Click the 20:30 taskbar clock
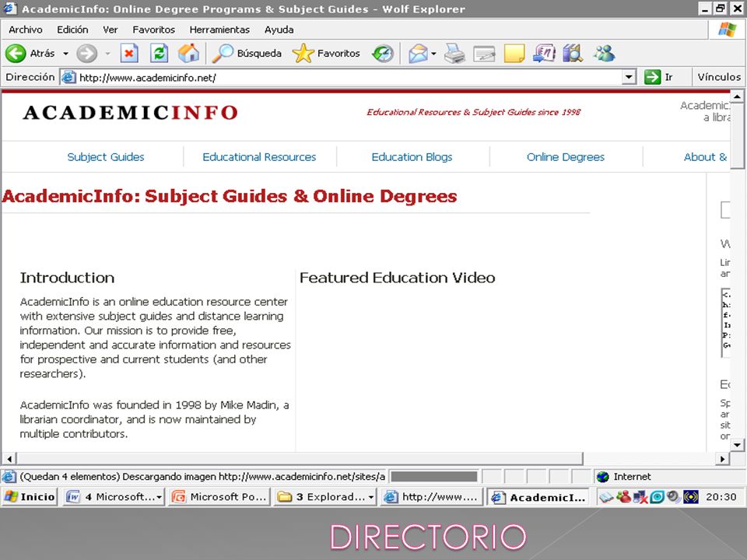Viewport: 747px width, 560px height. (x=721, y=497)
